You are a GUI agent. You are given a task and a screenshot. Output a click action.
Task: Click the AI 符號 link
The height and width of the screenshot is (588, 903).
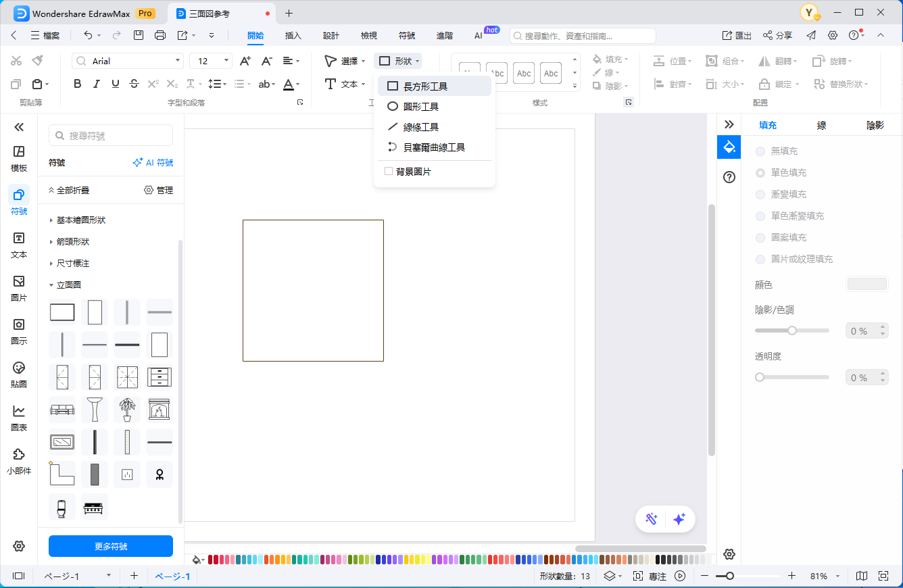(x=153, y=163)
